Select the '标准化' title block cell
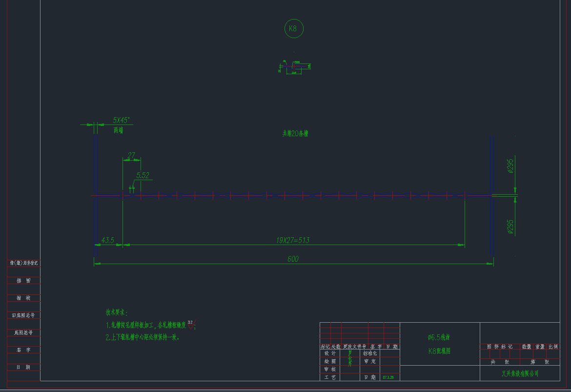Screen dimensions: 571x392 coord(370,353)
